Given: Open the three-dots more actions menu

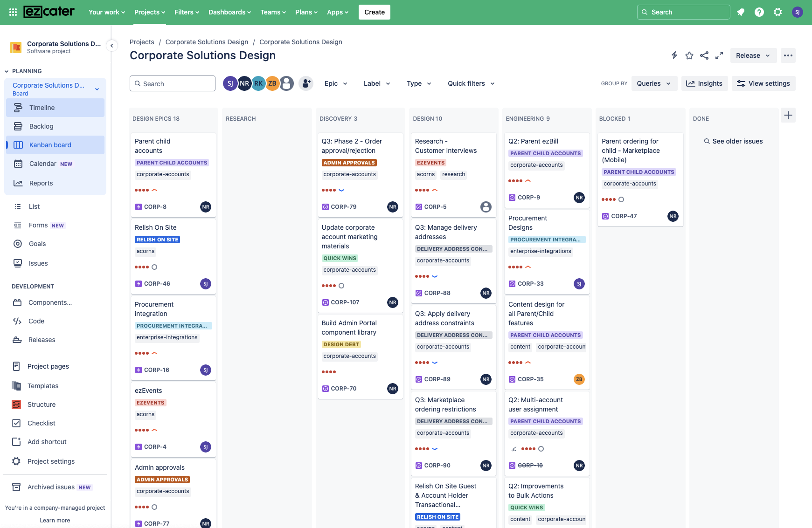Looking at the screenshot, I should tap(788, 55).
